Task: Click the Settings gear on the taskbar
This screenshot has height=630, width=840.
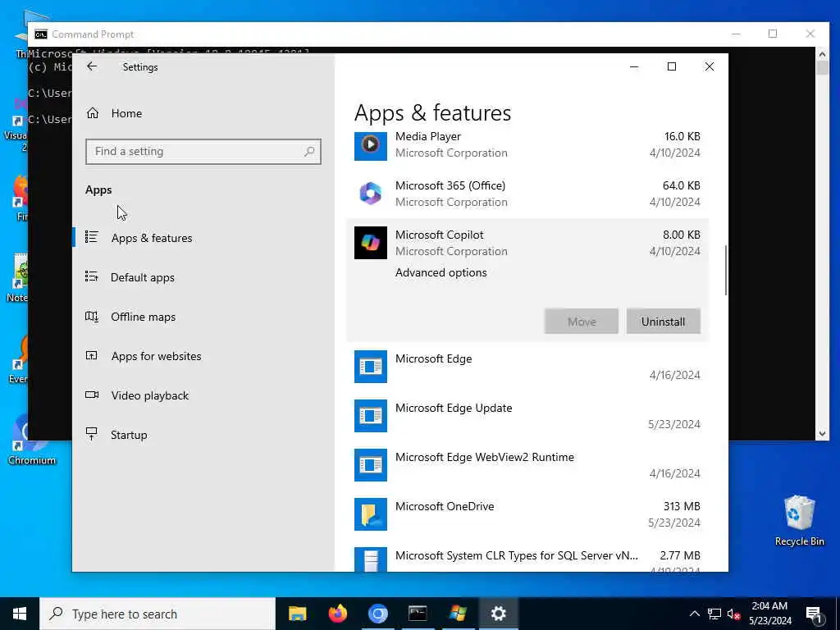Action: (x=498, y=614)
